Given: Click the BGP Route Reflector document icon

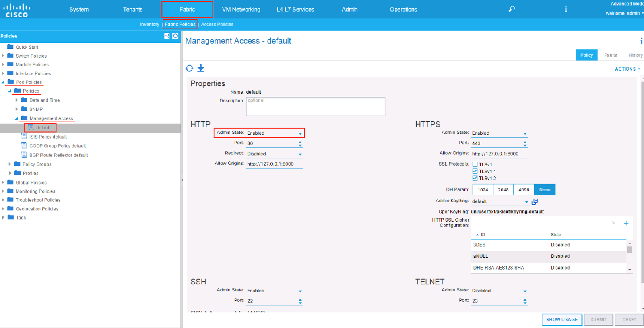Looking at the screenshot, I should [x=24, y=155].
